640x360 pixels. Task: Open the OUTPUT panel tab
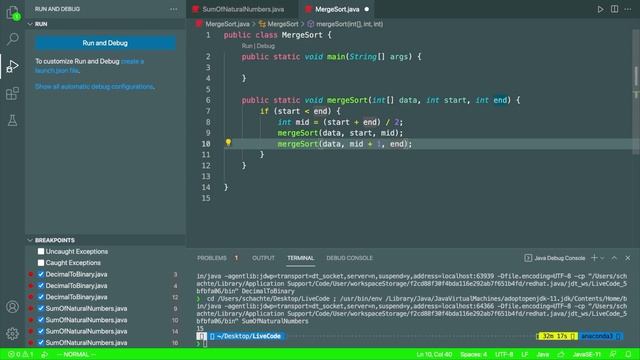[263, 258]
